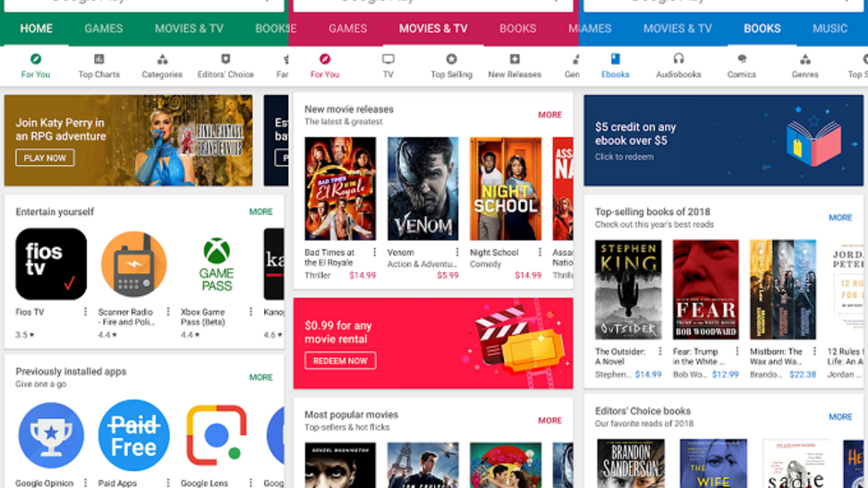Open the Genres icon in Books

click(805, 59)
